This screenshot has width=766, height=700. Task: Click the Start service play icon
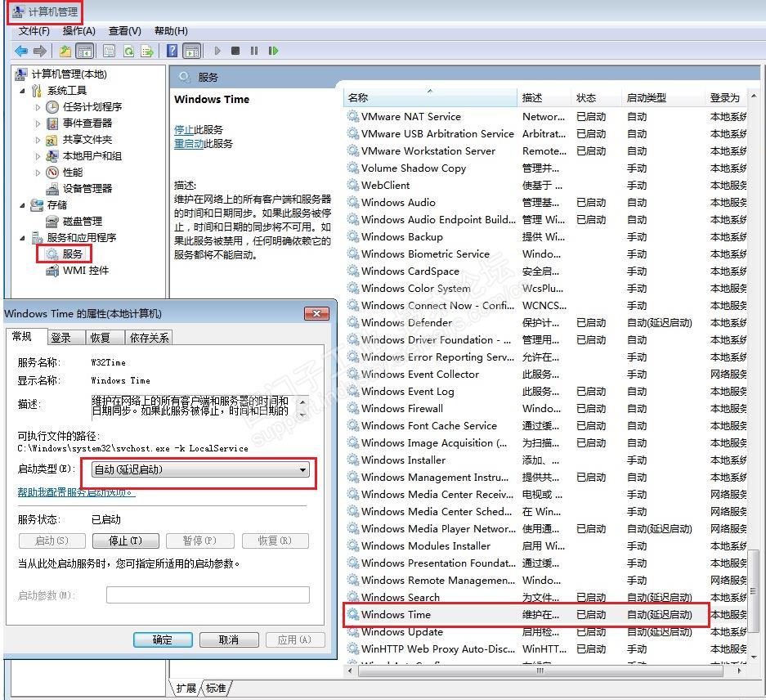click(217, 51)
